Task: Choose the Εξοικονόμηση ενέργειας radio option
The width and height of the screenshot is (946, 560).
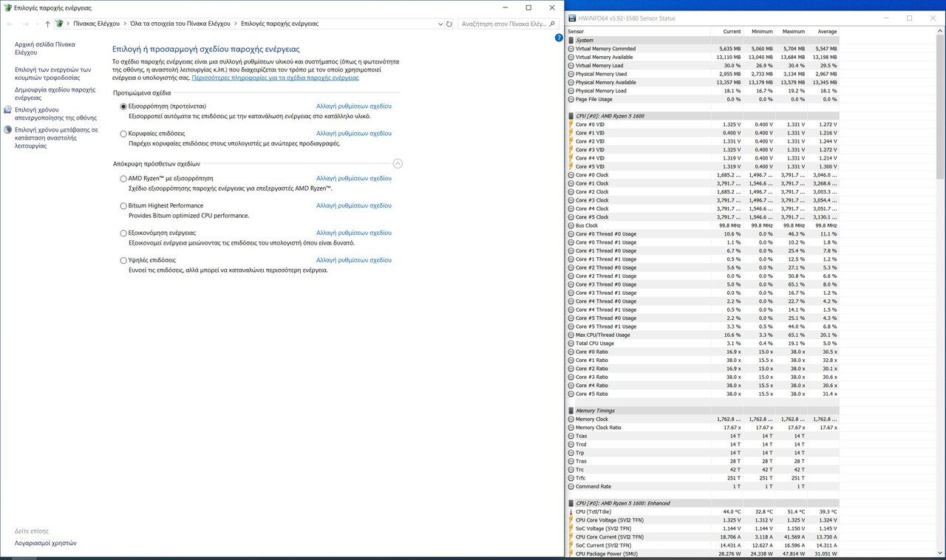Action: tap(123, 233)
